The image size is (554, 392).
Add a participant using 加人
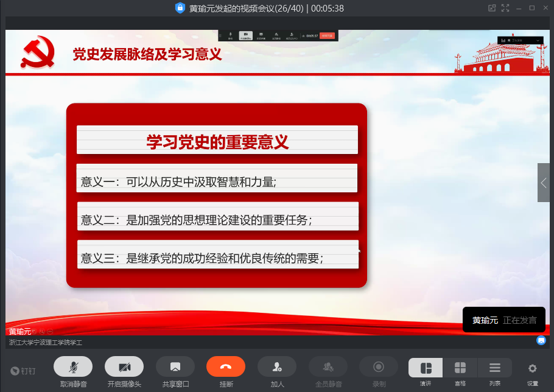pos(277,367)
